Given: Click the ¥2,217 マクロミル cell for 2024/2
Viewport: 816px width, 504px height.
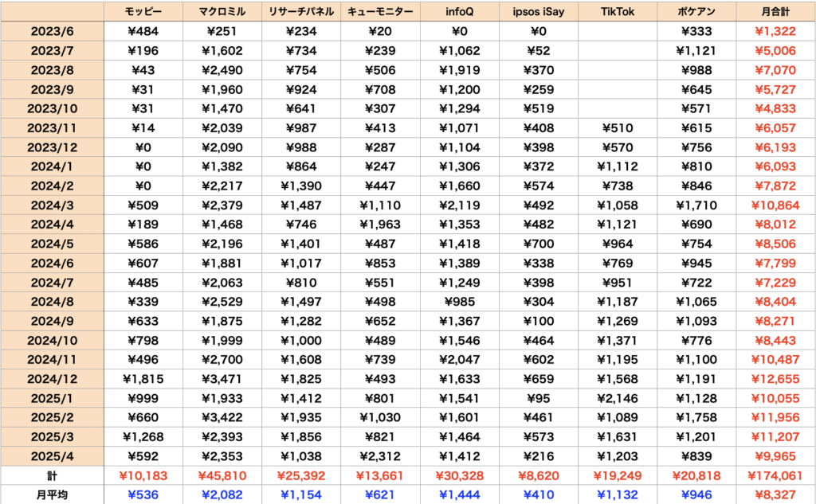Looking at the screenshot, I should (222, 186).
